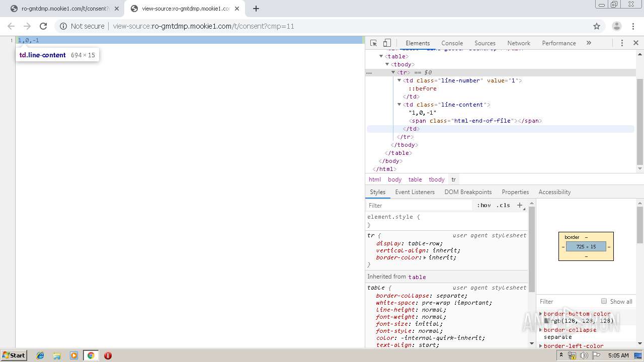This screenshot has height=362, width=644.
Task: Close the DevTools panel
Action: (x=635, y=43)
